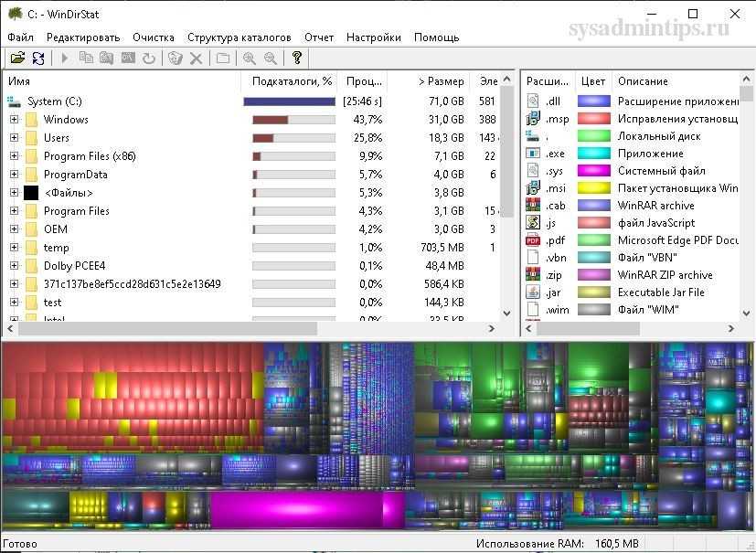Click the Open folder toolbar icon
Screen dimensions: 756x553
(x=16, y=58)
